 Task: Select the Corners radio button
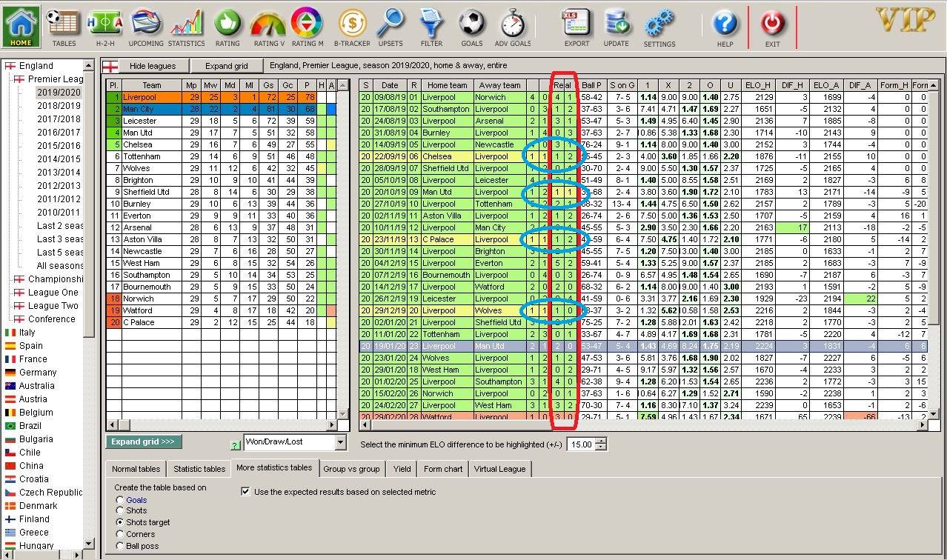pyautogui.click(x=120, y=534)
